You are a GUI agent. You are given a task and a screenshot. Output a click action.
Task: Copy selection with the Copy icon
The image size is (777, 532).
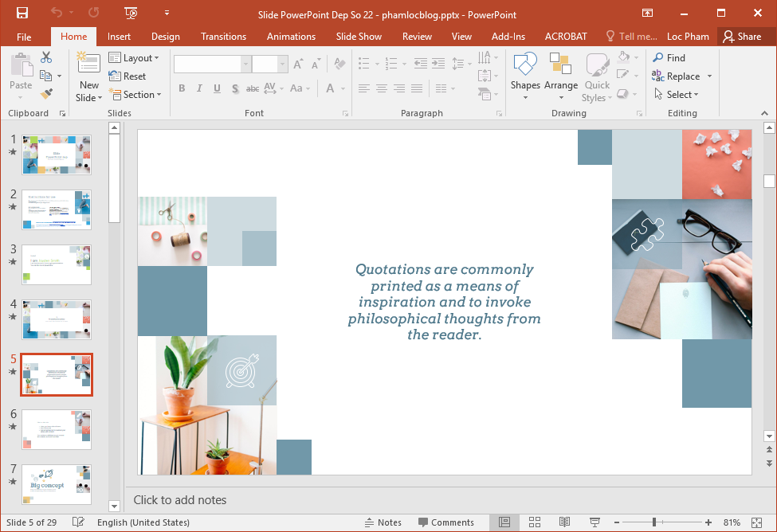point(46,76)
